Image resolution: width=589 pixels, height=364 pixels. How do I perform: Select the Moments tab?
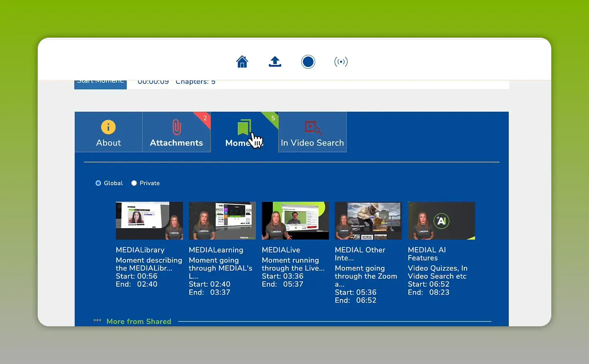coord(244,132)
